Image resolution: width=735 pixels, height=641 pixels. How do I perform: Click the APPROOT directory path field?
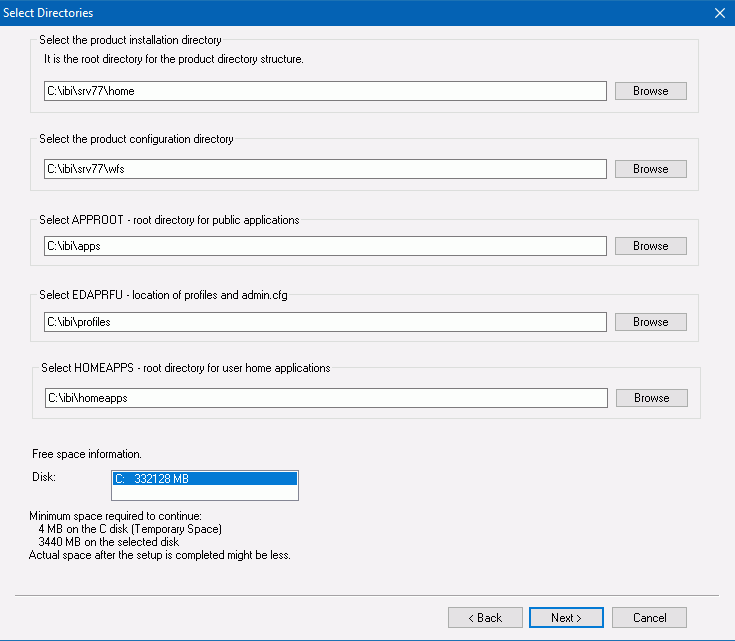325,246
